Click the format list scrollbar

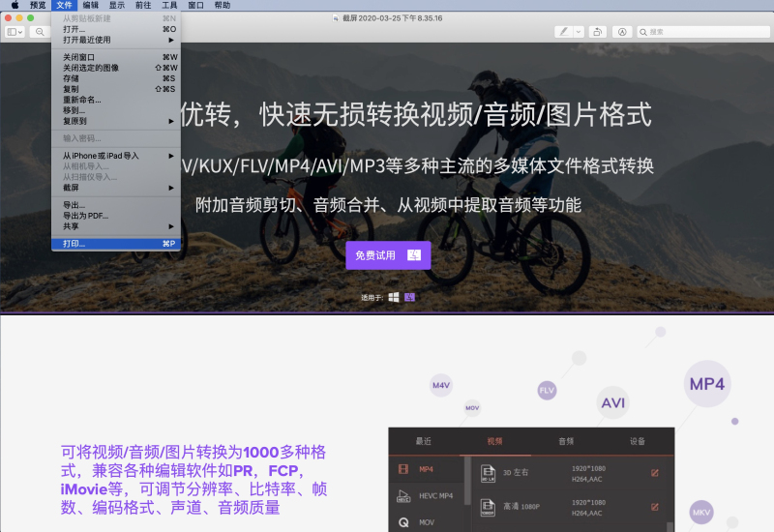[x=467, y=481]
